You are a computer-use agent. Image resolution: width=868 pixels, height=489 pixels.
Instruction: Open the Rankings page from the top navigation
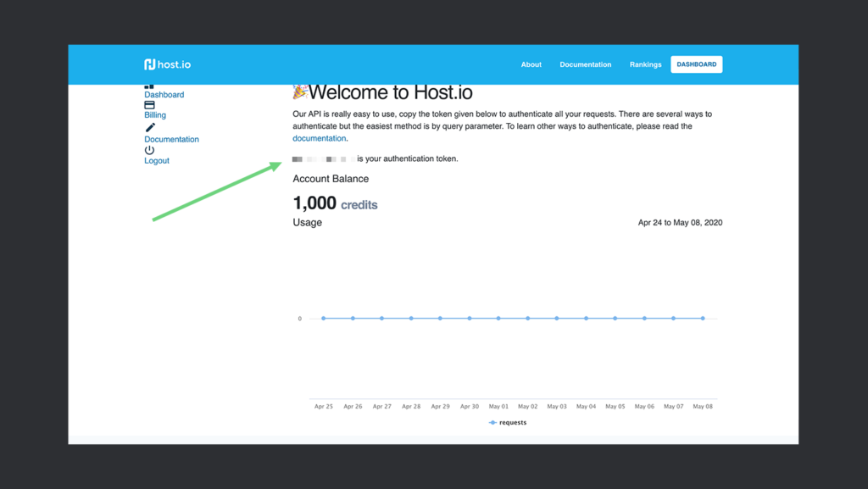point(645,64)
